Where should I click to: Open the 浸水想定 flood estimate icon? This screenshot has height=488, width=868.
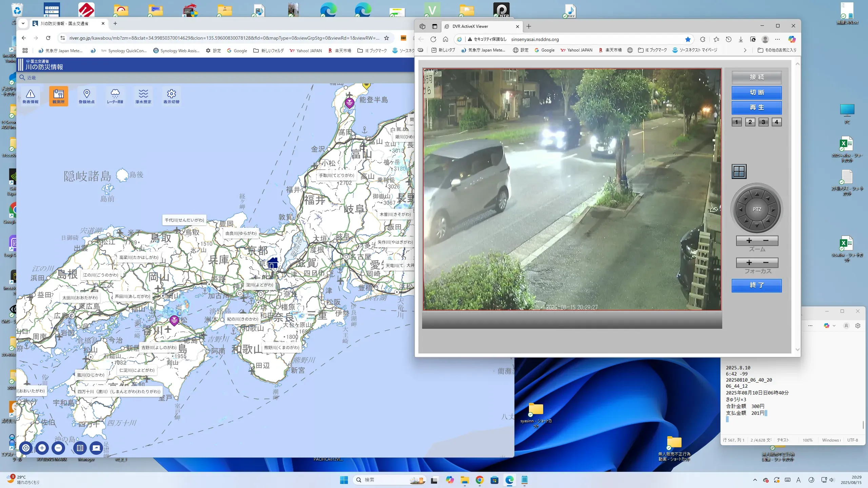[x=143, y=96]
